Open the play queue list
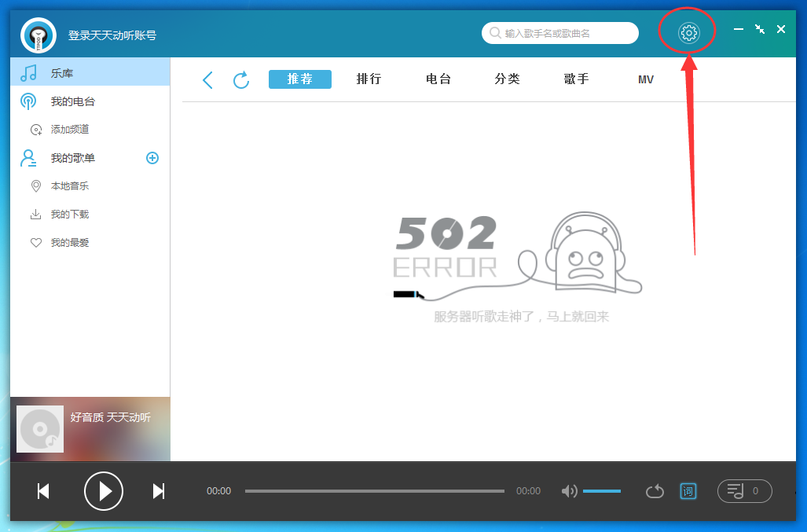Screen dimensions: 807x532 pyautogui.click(x=744, y=491)
